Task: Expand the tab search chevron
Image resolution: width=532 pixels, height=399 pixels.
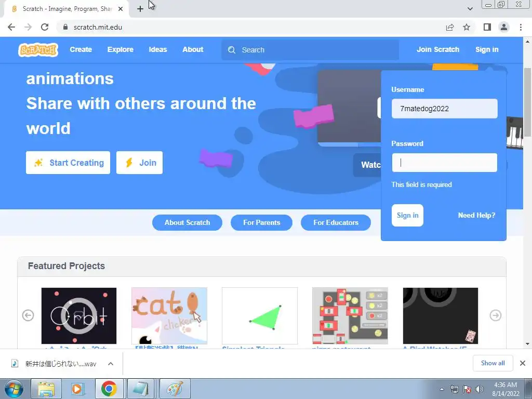Action: coord(470,9)
